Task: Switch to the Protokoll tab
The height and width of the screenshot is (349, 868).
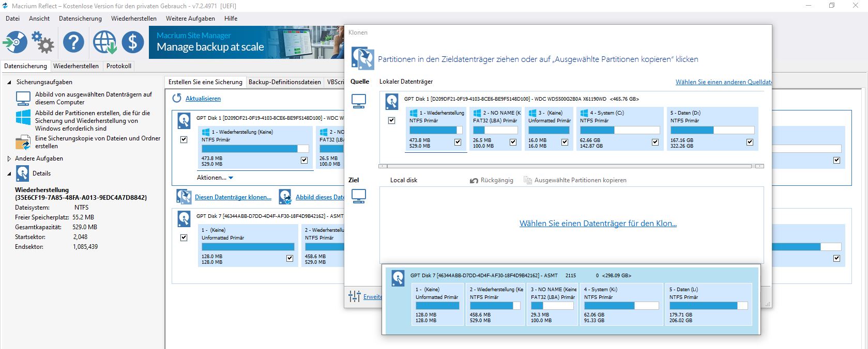Action: (118, 66)
